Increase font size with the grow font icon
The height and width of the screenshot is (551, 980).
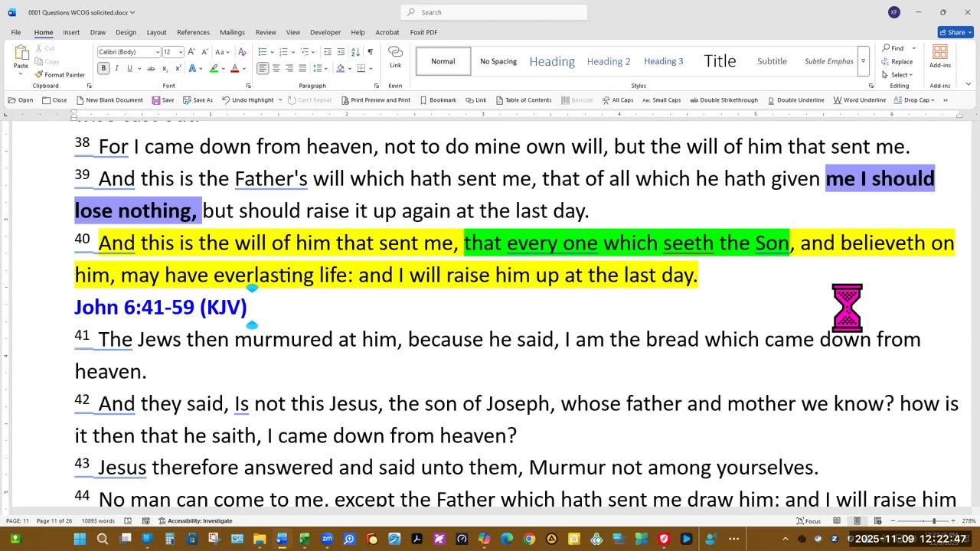(191, 52)
